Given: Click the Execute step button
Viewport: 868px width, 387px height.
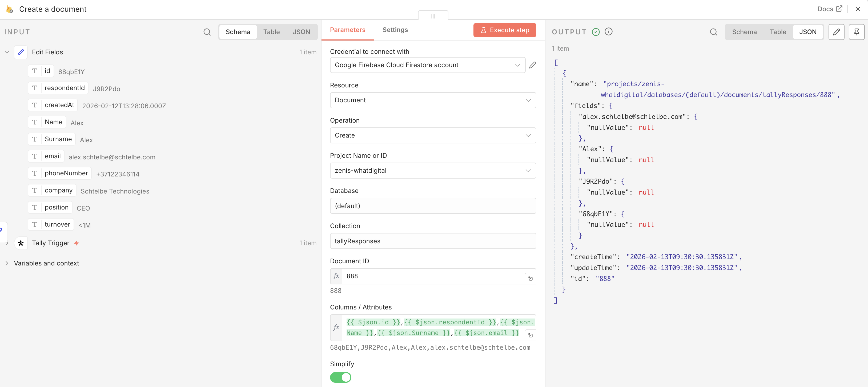Looking at the screenshot, I should point(504,30).
